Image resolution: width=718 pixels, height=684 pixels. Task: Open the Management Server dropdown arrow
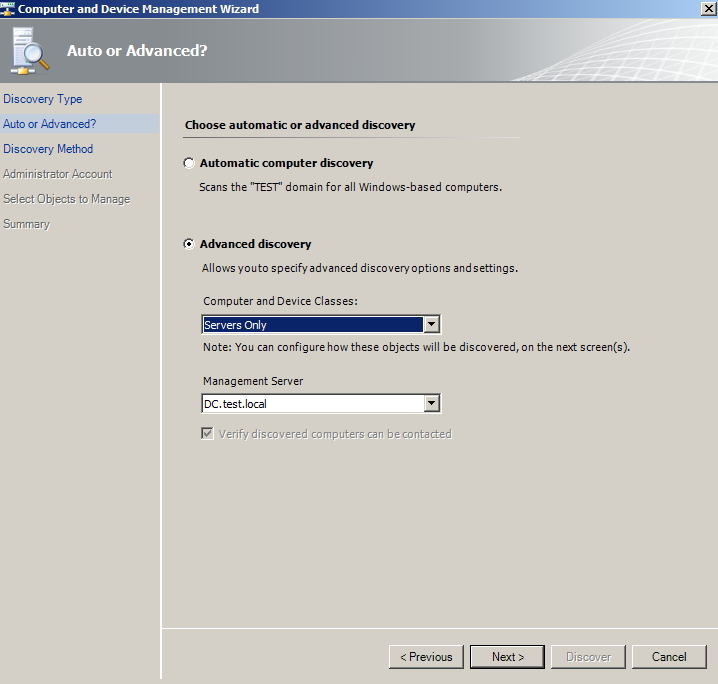[431, 404]
